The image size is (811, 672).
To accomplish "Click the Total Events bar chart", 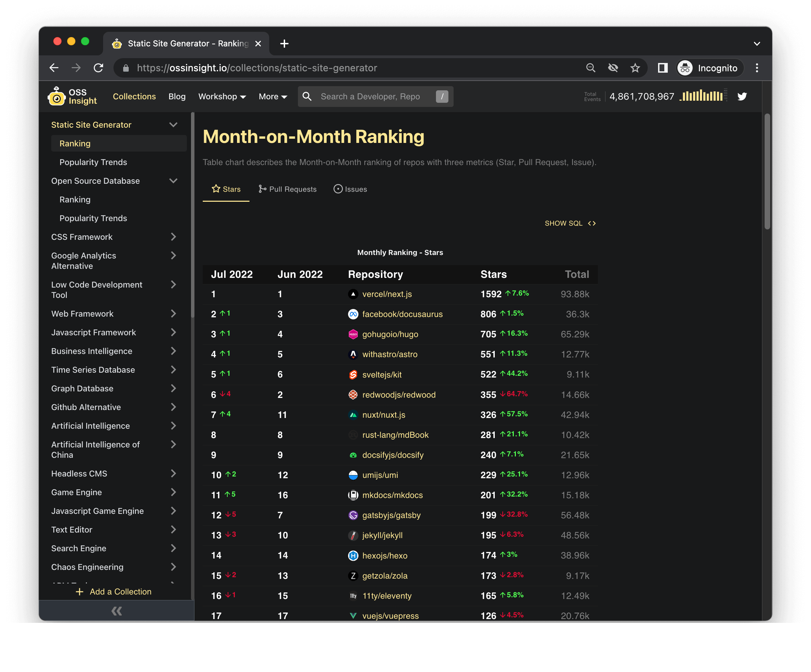I will (703, 95).
